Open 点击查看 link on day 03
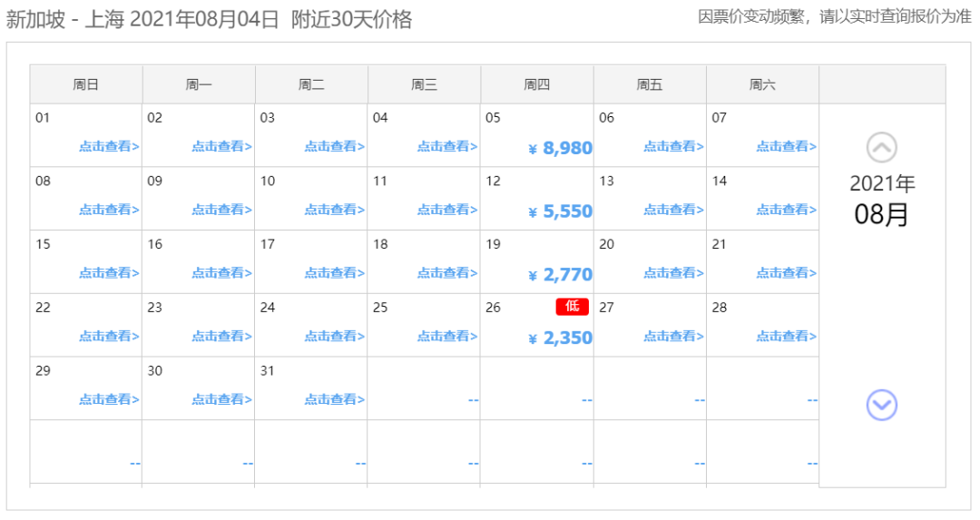The height and width of the screenshot is (520, 980). (x=334, y=146)
